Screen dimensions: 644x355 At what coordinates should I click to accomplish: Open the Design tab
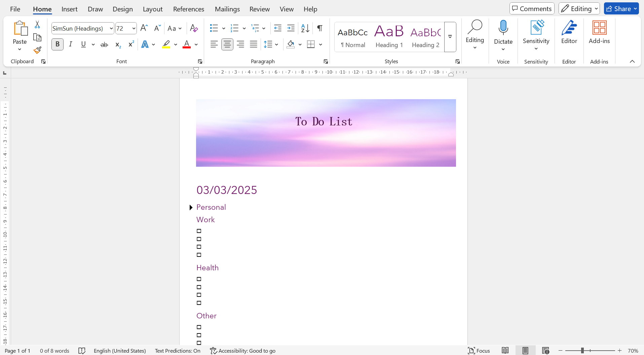tap(123, 9)
